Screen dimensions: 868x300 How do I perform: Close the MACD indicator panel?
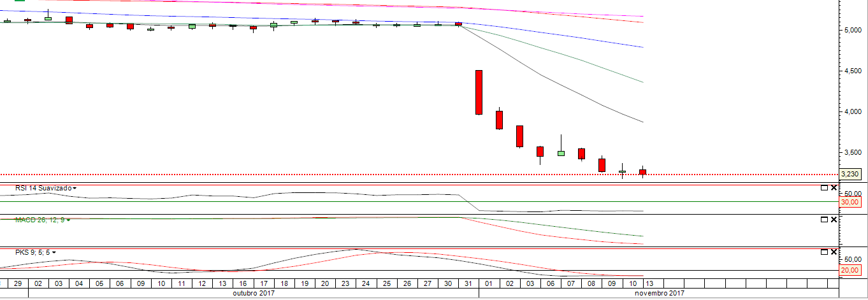[x=834, y=219]
